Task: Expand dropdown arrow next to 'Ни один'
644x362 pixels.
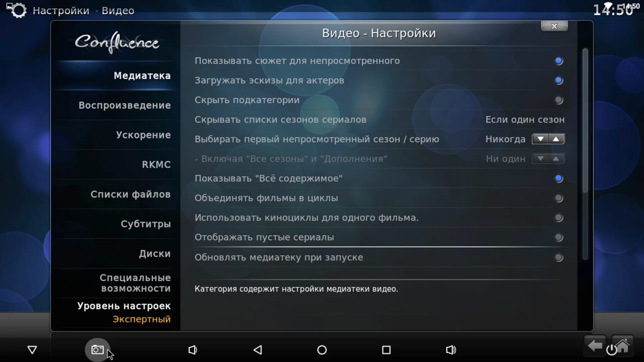Action: (x=540, y=158)
